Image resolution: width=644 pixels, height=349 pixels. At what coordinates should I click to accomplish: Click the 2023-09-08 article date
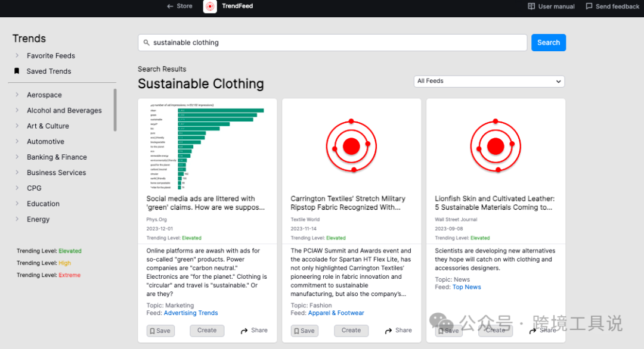click(x=449, y=229)
